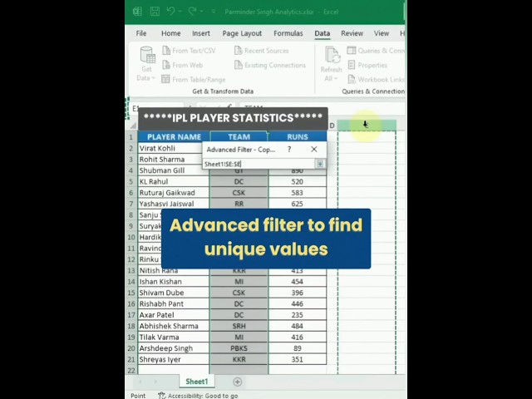
Task: Click From Table/Range button
Action: pos(194,80)
